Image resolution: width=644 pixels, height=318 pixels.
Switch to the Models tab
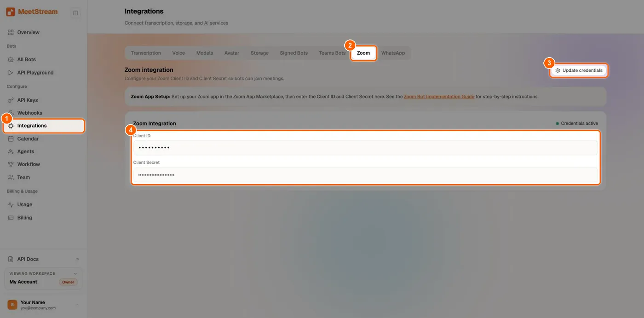pos(205,53)
